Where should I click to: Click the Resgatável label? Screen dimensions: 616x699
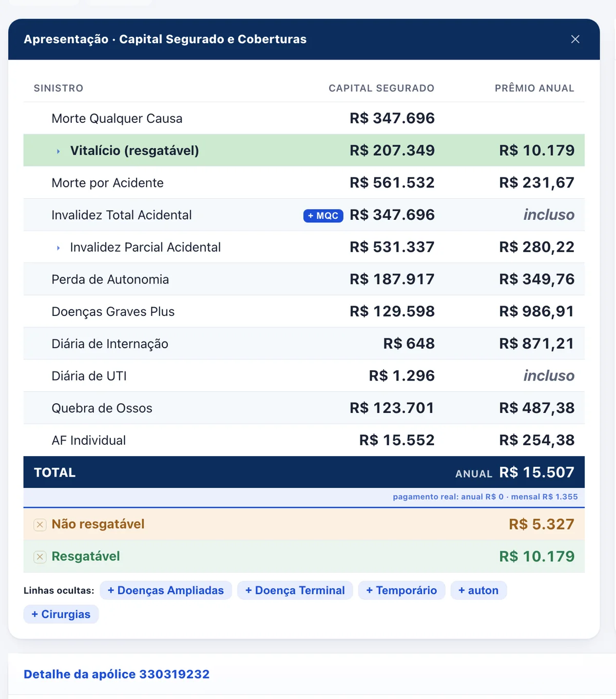point(86,557)
